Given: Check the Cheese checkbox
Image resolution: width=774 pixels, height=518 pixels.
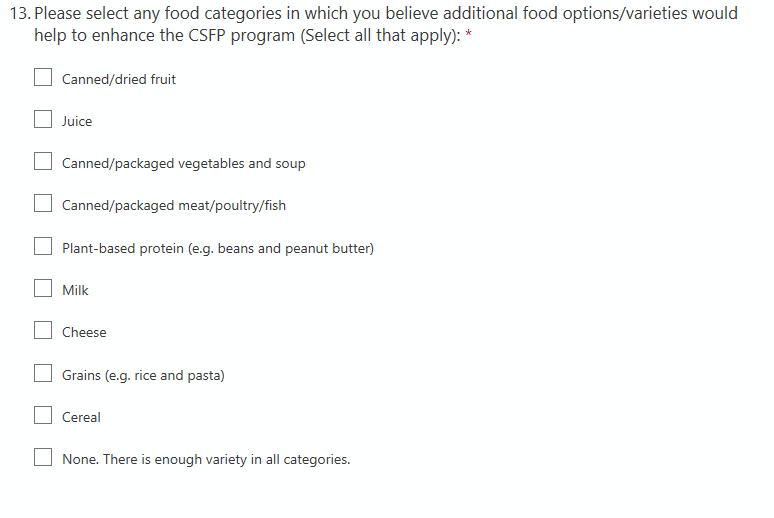Looking at the screenshot, I should 43,332.
